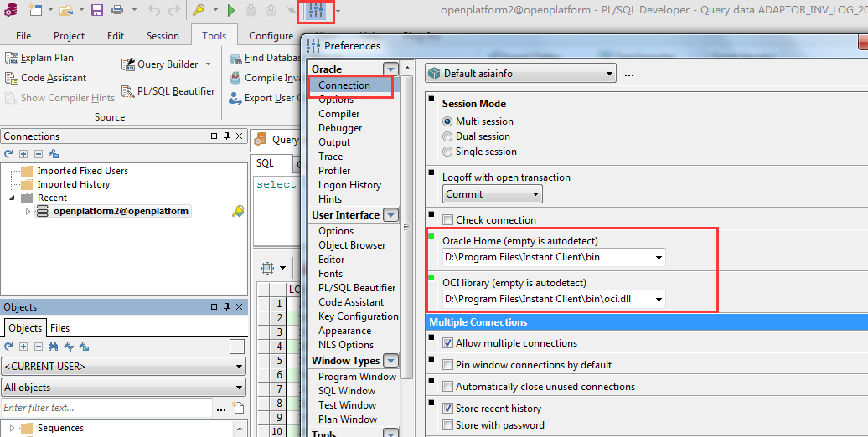Viewport: 868px width, 437px height.
Task: Select Key Configuration in the Preferences list
Action: point(358,316)
